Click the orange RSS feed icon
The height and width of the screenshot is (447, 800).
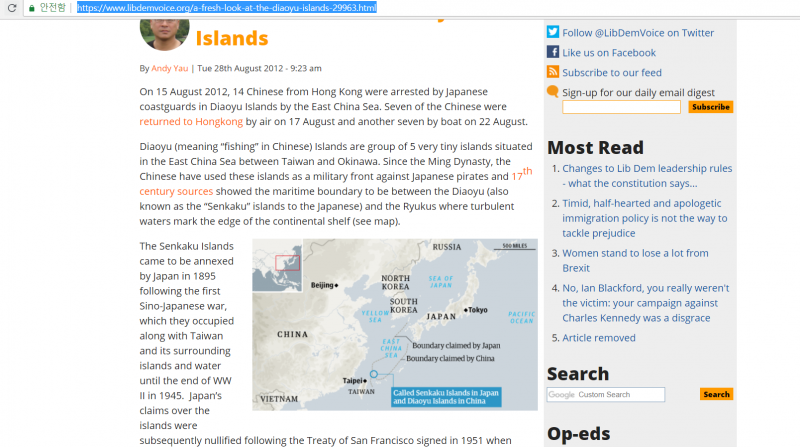[553, 72]
